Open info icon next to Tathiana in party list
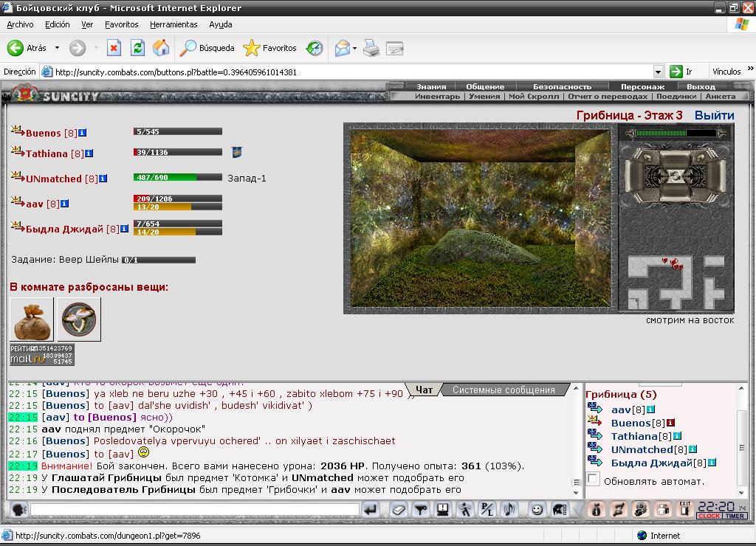Image resolution: width=756 pixels, height=546 pixels. pos(89,153)
